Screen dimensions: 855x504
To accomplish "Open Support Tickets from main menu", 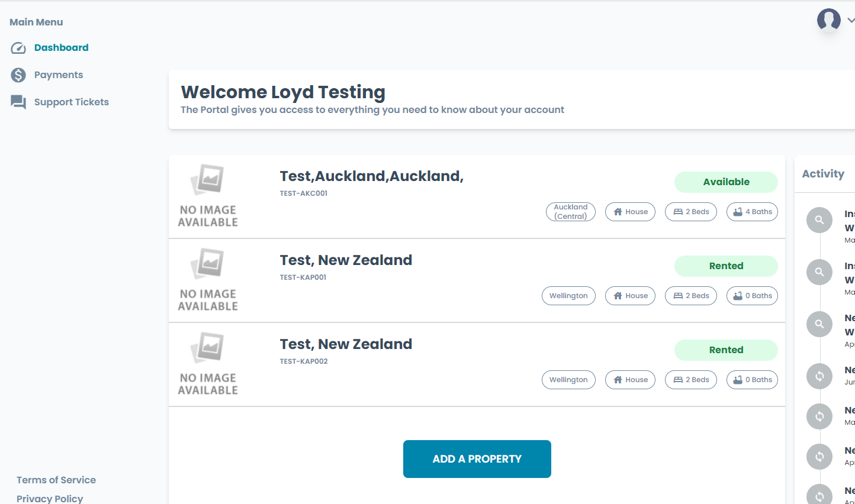I will pos(72,102).
